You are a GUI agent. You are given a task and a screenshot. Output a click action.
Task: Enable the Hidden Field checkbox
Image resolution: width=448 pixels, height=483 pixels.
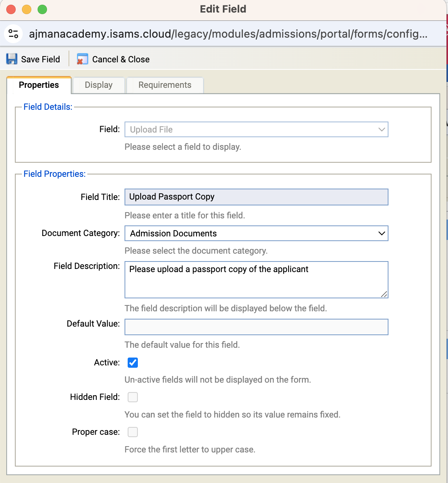coord(133,397)
